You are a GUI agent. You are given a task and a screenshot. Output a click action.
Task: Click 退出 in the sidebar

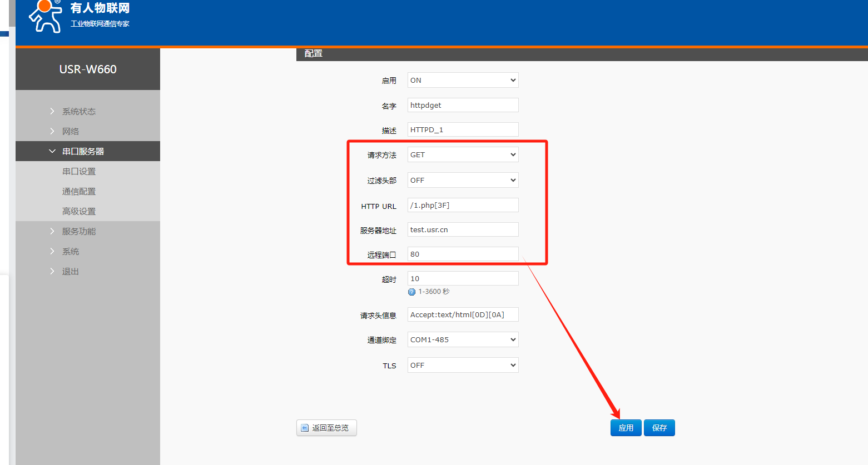[x=71, y=271]
